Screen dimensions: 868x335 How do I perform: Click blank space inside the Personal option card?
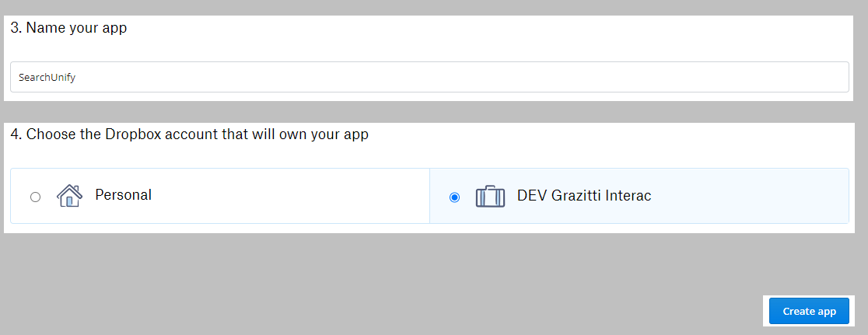click(x=296, y=196)
